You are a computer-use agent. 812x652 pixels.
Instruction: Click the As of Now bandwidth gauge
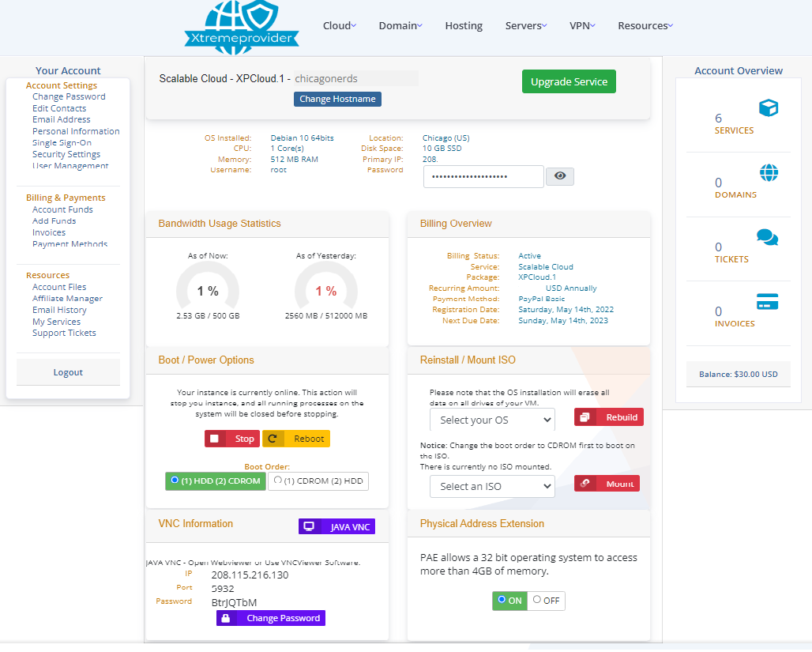pyautogui.click(x=208, y=287)
